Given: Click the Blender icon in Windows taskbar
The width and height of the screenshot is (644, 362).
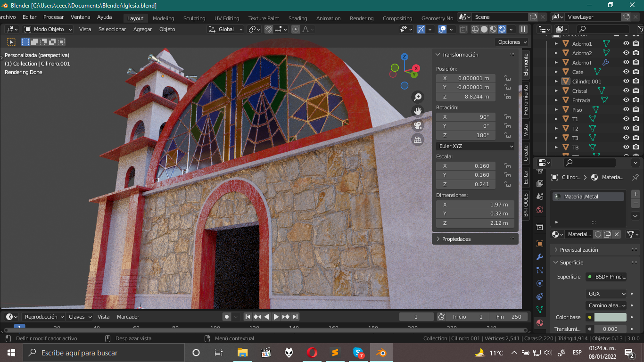Looking at the screenshot, I should coord(381,353).
